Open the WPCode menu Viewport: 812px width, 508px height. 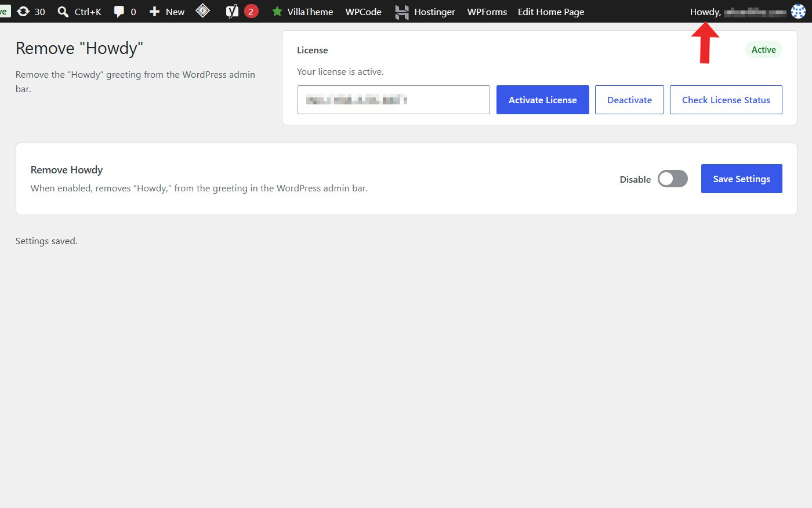pos(364,12)
